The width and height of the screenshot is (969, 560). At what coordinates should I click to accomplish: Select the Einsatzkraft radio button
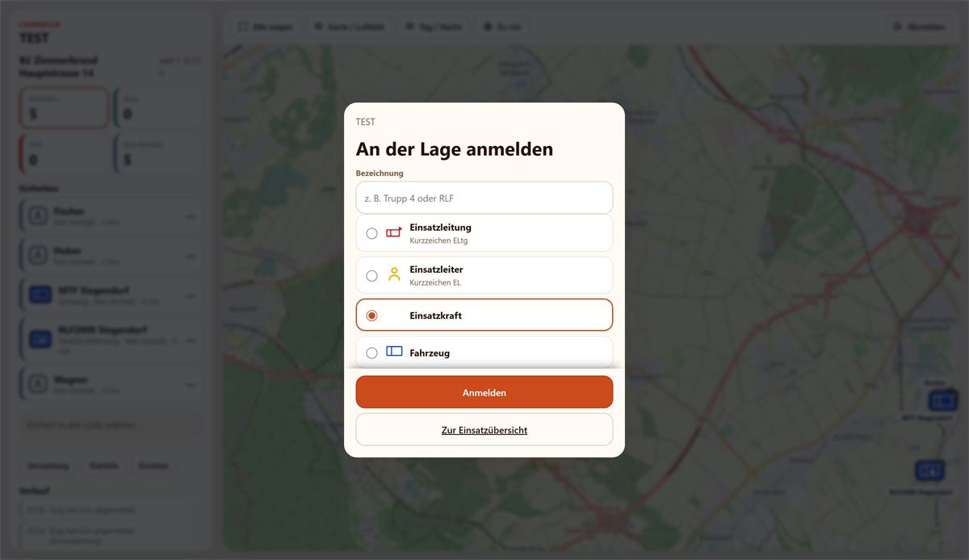(x=371, y=316)
